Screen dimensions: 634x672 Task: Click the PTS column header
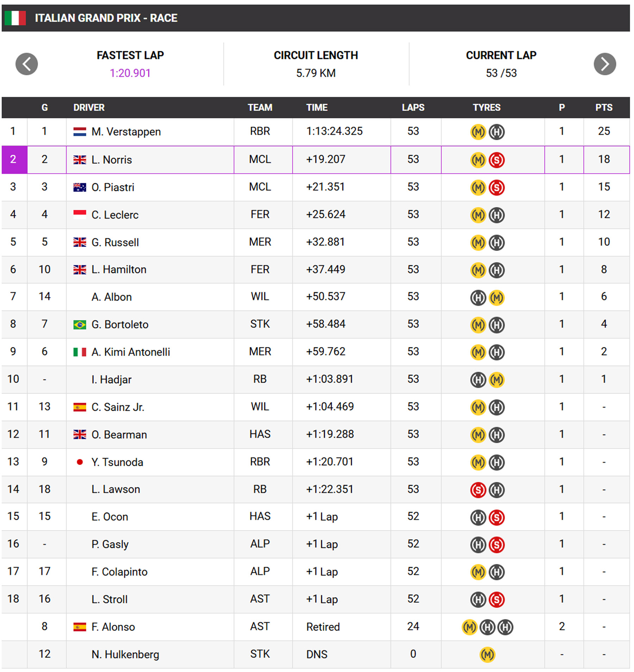click(603, 107)
